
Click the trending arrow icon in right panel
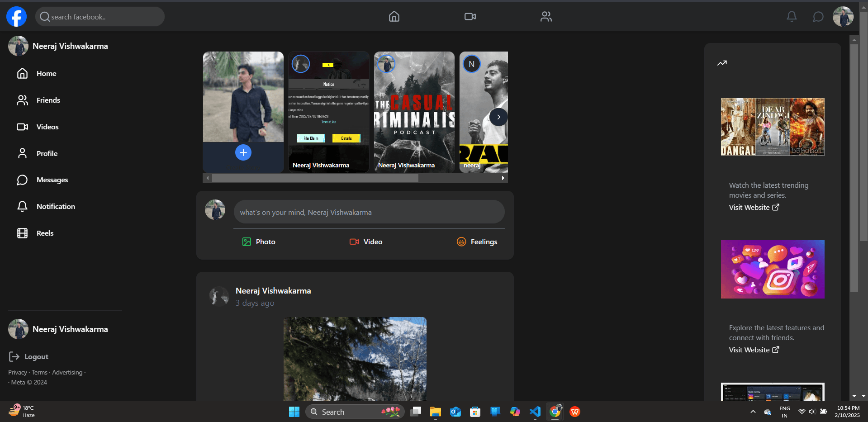(721, 63)
